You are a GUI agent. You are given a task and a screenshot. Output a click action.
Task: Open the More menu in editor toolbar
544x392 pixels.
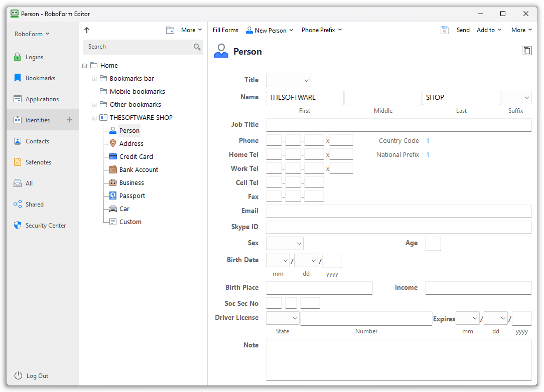[521, 30]
